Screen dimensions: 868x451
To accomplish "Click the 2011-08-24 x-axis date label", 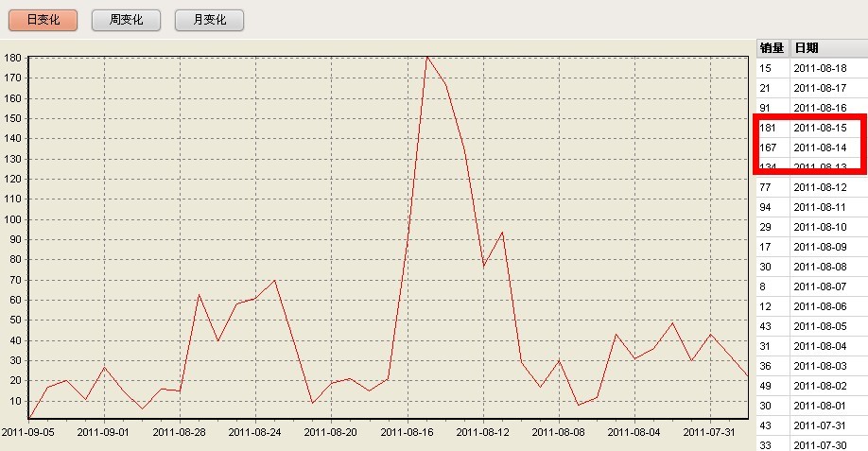I will (x=255, y=432).
